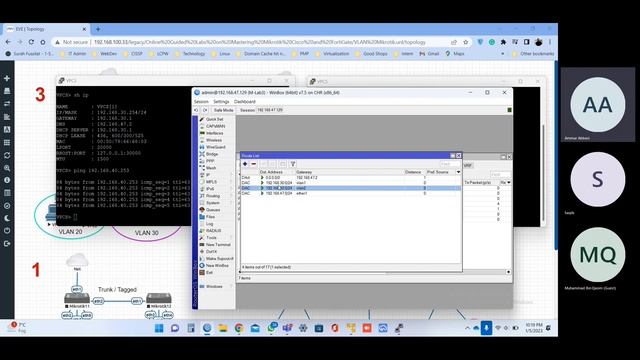
Task: Open the IT Admin bookmark folder
Action: click(73, 53)
